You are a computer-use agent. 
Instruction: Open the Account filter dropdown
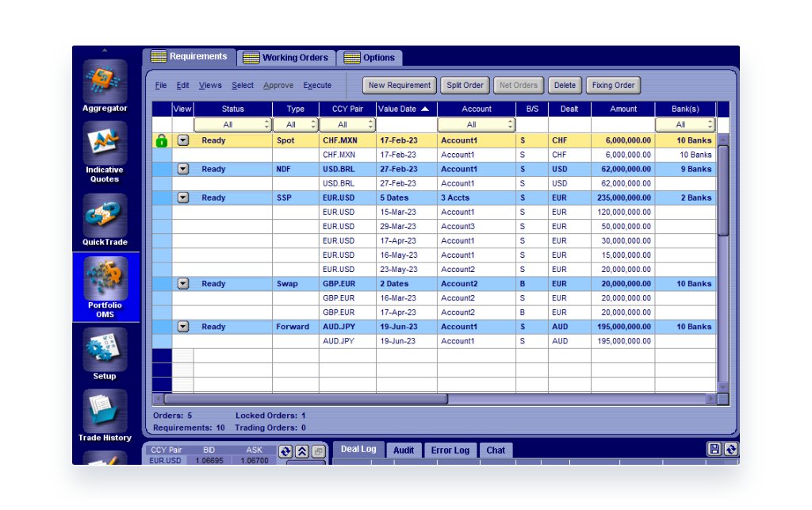(476, 125)
